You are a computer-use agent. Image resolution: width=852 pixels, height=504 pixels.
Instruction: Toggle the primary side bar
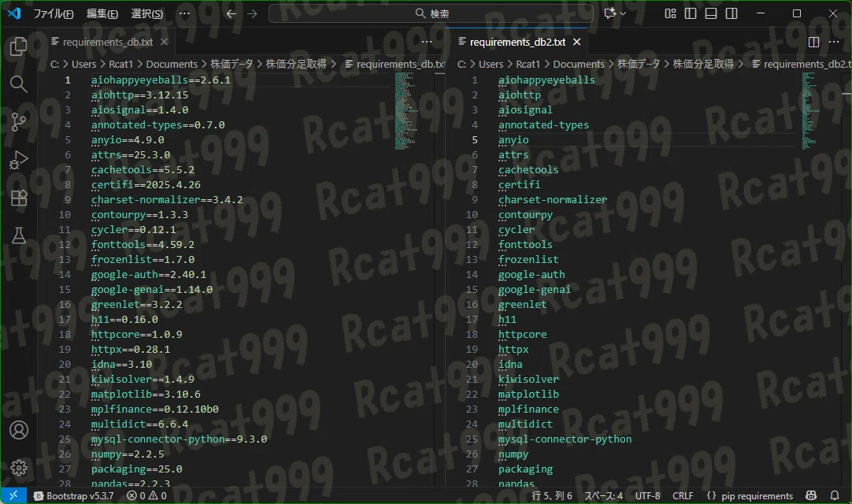(x=691, y=13)
